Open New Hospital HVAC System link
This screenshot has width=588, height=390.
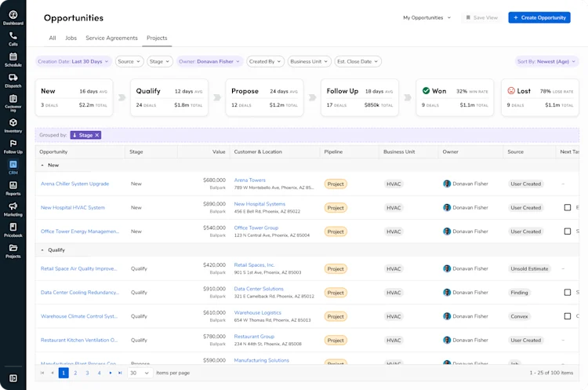pos(73,208)
